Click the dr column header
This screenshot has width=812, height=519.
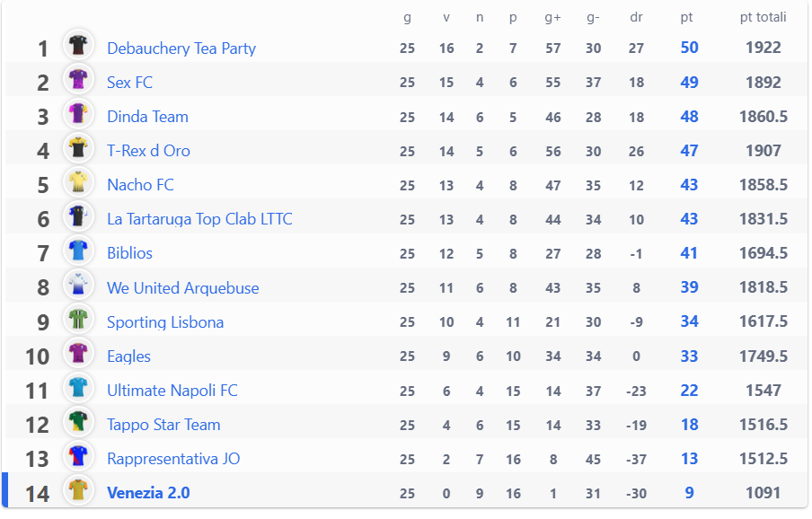pos(636,17)
